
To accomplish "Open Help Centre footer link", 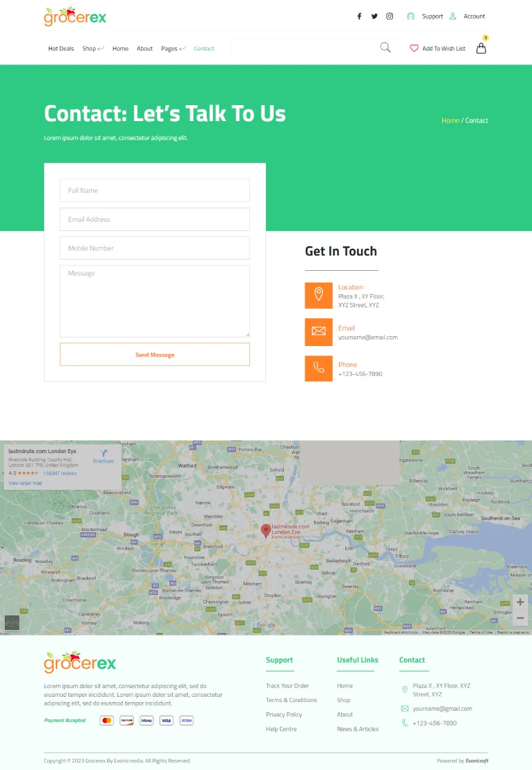I will (281, 729).
